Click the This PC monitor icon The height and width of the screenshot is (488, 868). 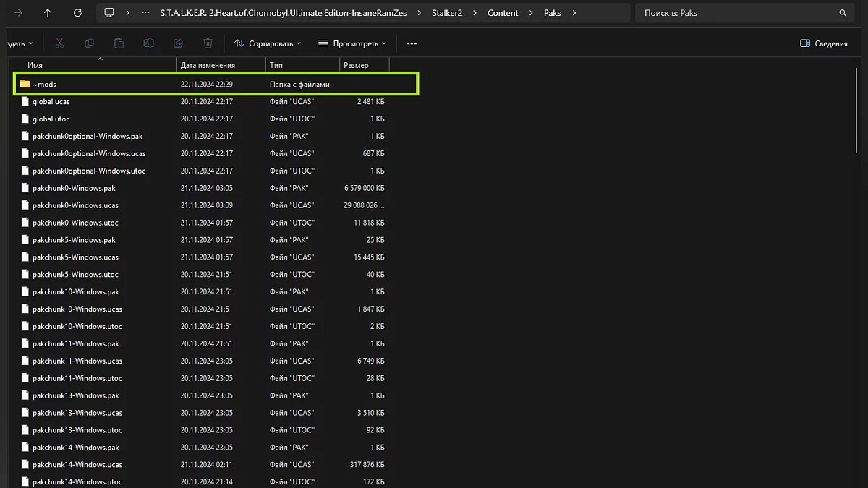(109, 13)
